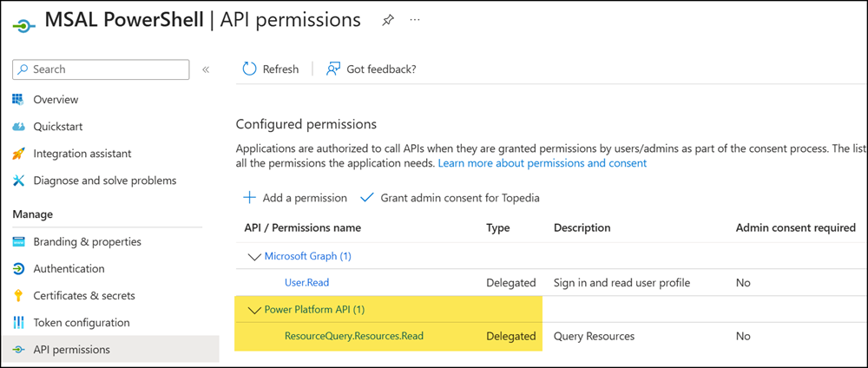868x368 pixels.
Task: Open the User.Read permission link
Action: tap(306, 283)
